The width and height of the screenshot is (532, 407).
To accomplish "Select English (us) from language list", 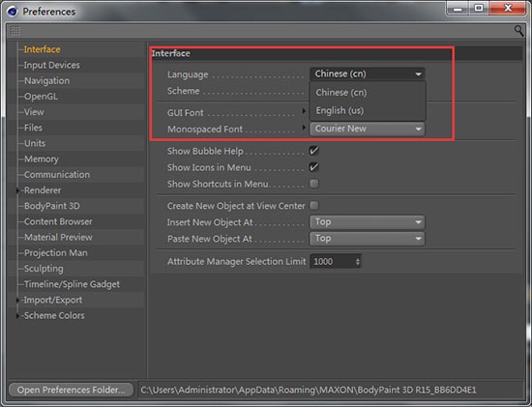I will click(x=340, y=110).
